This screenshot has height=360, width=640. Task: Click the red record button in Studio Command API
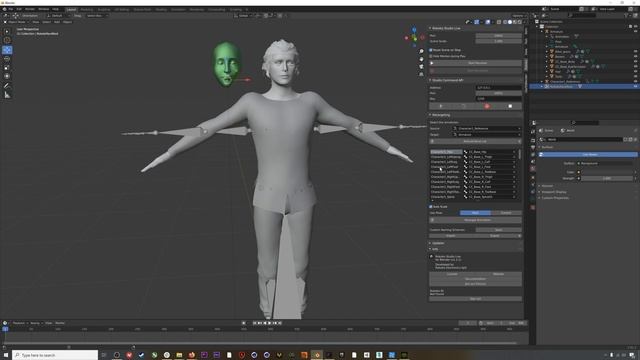(x=487, y=106)
